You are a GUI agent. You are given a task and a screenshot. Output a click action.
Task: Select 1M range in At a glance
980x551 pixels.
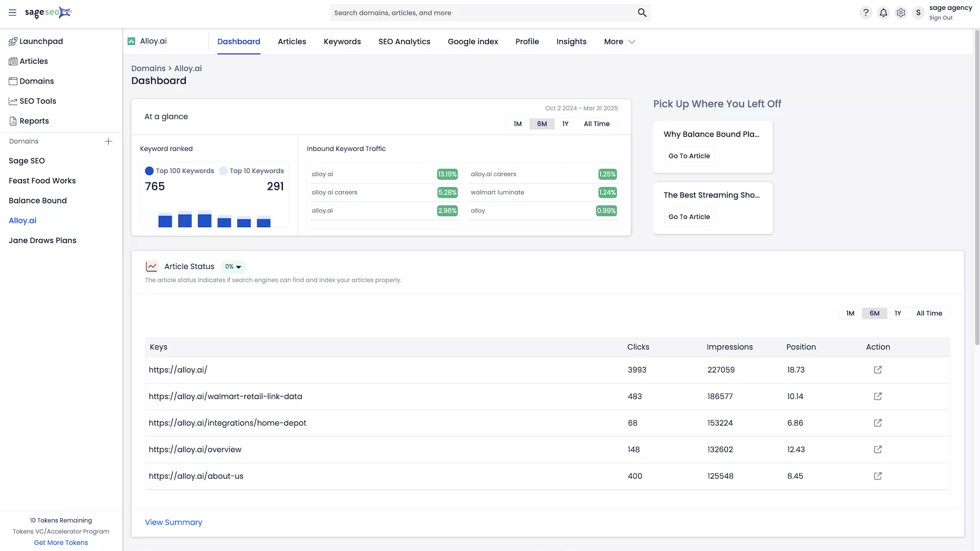click(518, 124)
